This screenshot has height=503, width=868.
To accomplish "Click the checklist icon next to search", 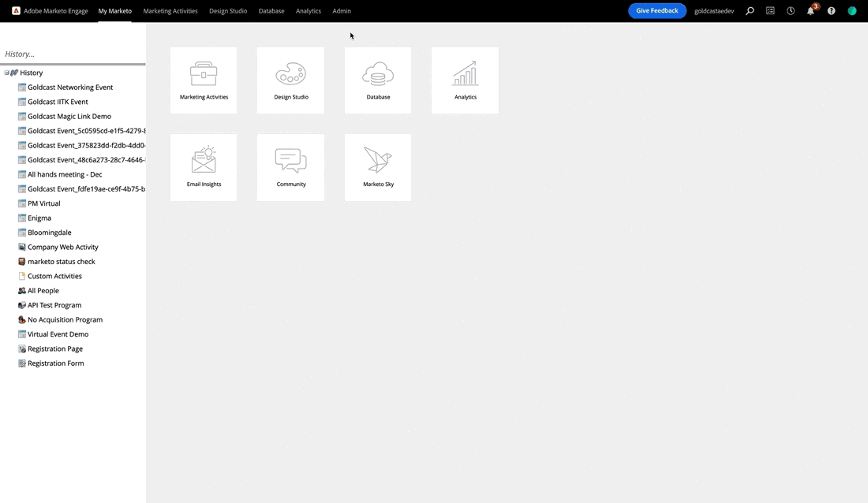I will coord(770,10).
